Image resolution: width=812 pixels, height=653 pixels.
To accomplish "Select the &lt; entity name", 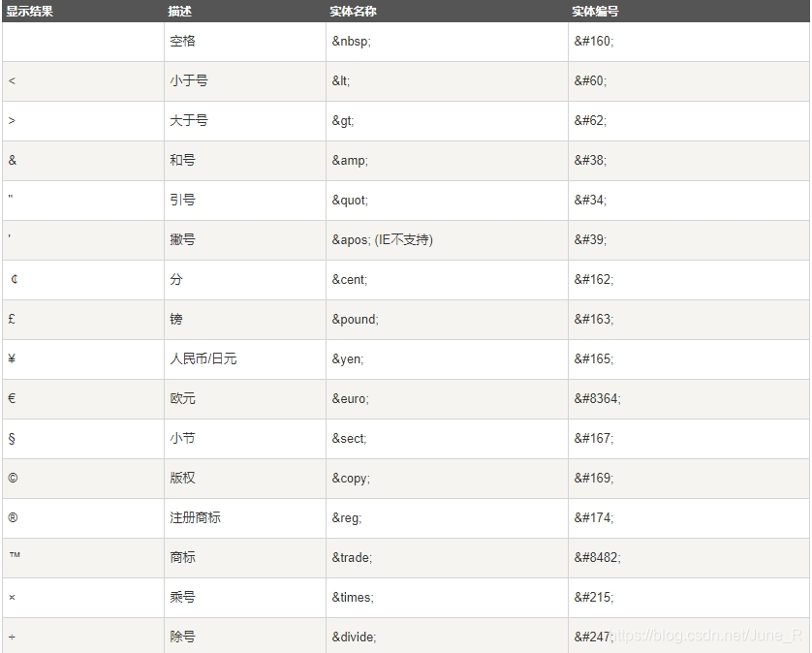I will point(341,80).
